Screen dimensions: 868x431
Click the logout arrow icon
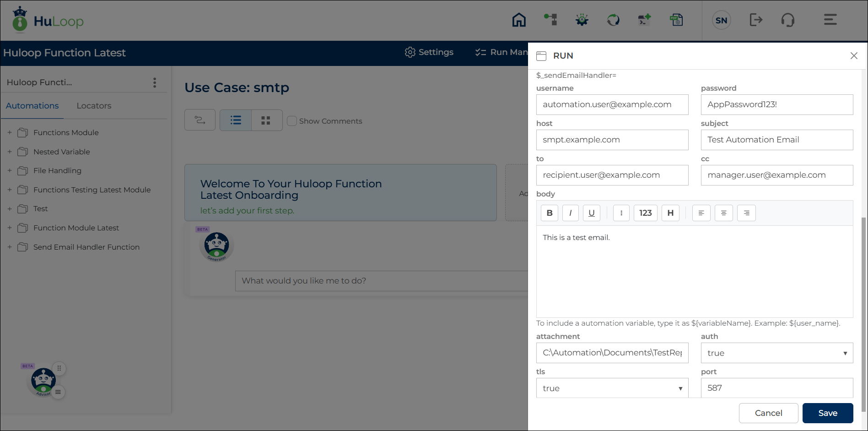tap(756, 20)
